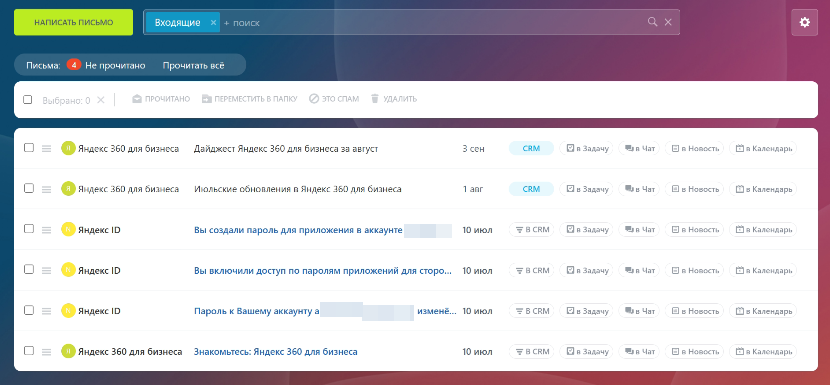Click ПРОЧИТАНО toolbar action
Viewport: 830px width, 385px height.
[161, 99]
